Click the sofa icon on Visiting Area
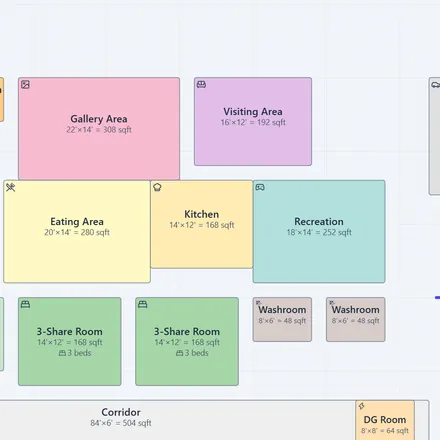The width and height of the screenshot is (440, 440). click(201, 85)
